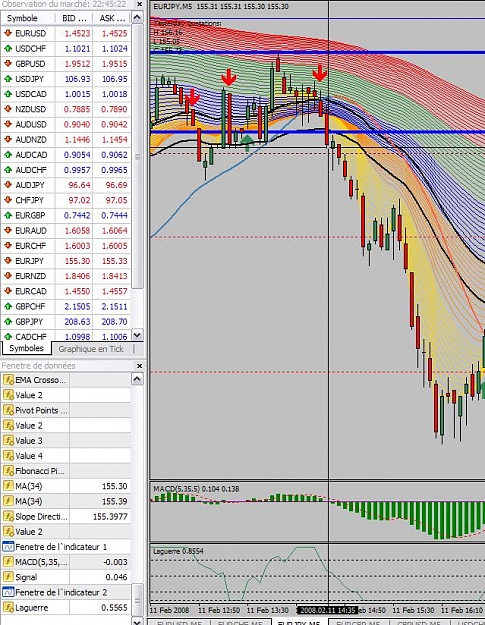This screenshot has width=485, height=625.
Task: Click the EURGBP direction arrow icon
Action: click(x=8, y=215)
